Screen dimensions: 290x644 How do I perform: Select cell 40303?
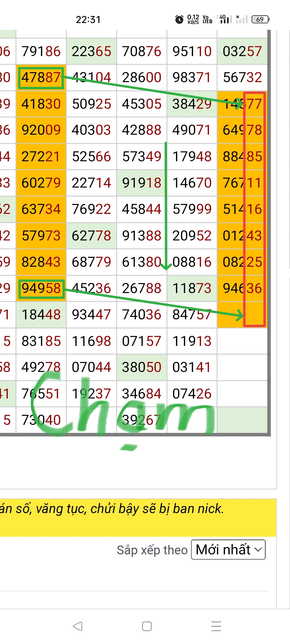[x=92, y=130]
